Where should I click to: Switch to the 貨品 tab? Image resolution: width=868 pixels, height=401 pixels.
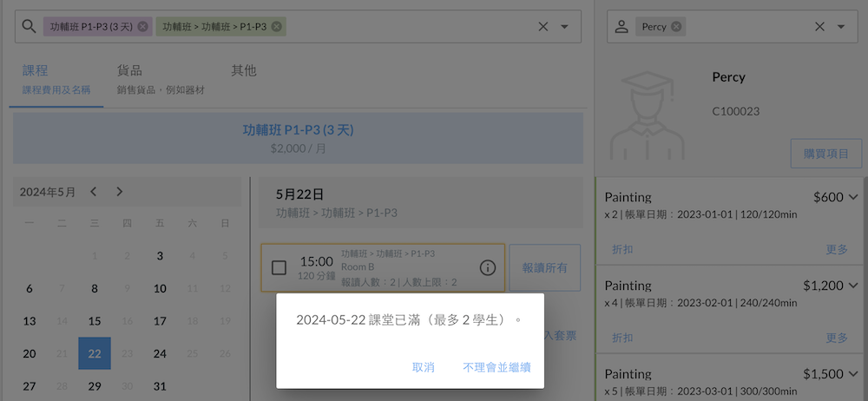point(161,79)
